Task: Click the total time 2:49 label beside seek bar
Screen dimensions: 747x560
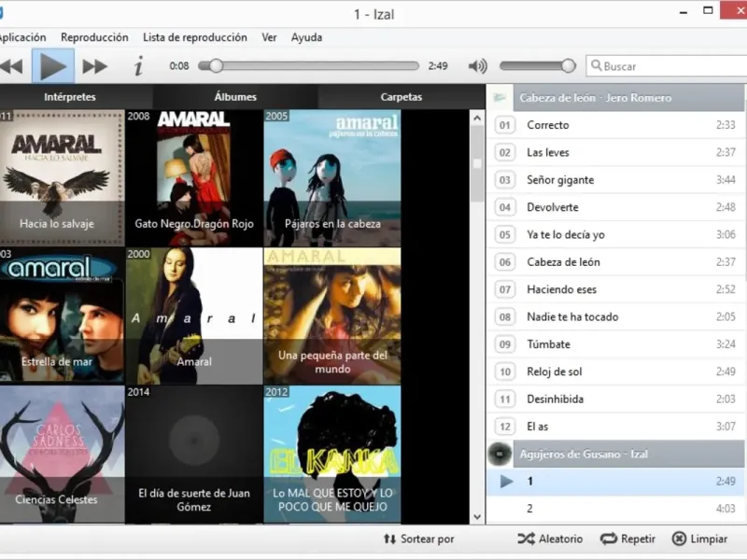Action: point(438,65)
